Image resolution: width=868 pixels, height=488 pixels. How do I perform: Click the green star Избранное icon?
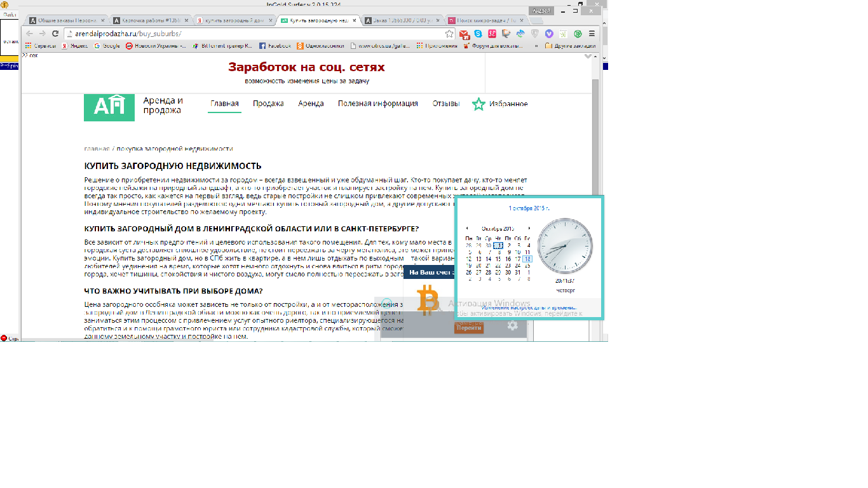tap(478, 104)
